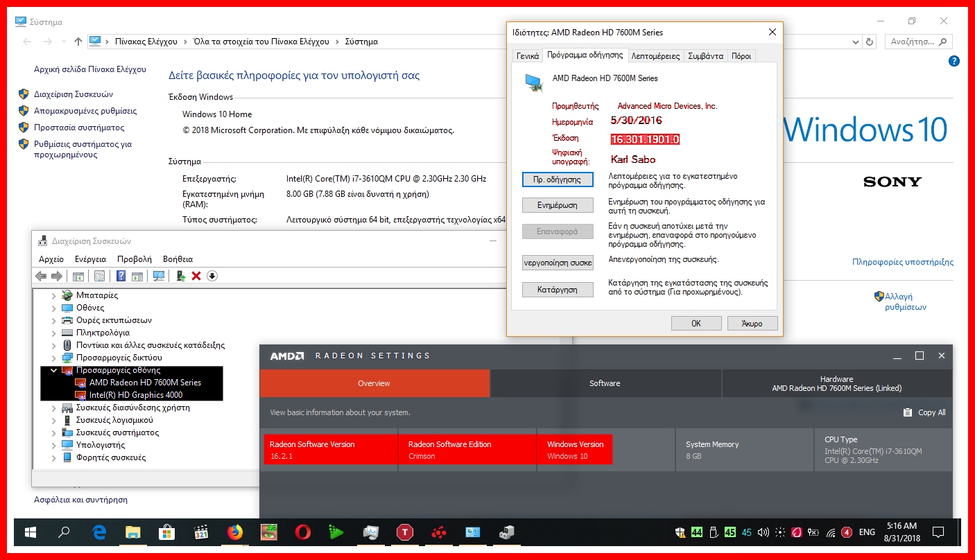Click the Πρ. οδήγησης button
The width and height of the screenshot is (975, 560).
click(558, 180)
